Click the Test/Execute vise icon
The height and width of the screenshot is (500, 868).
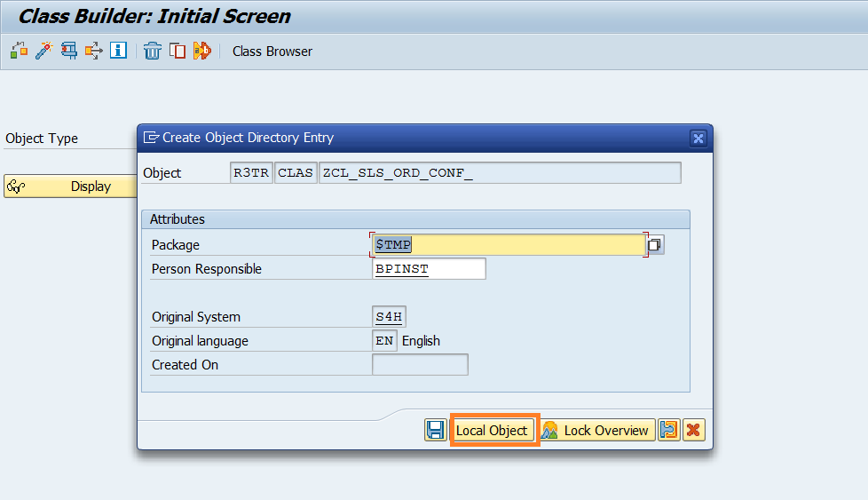(x=68, y=51)
